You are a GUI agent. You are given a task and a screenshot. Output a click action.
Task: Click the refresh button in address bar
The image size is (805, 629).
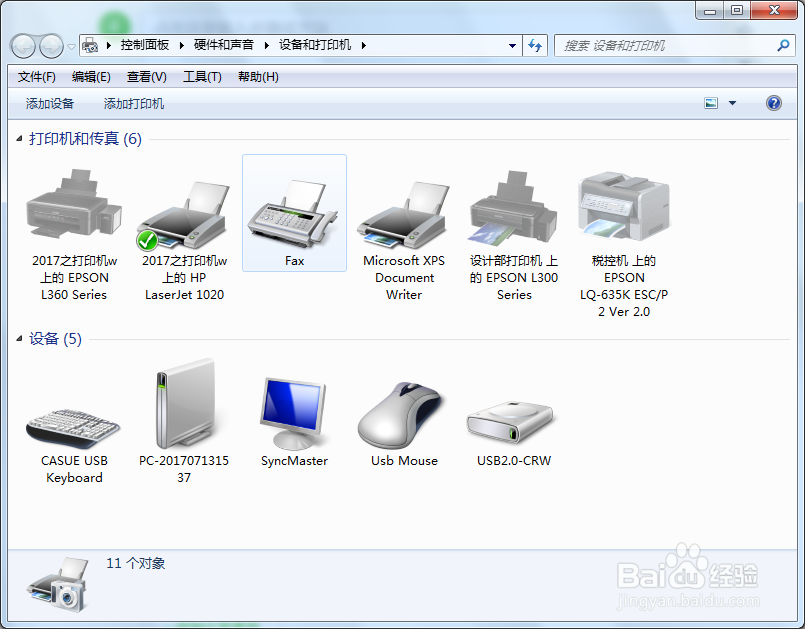[x=535, y=46]
